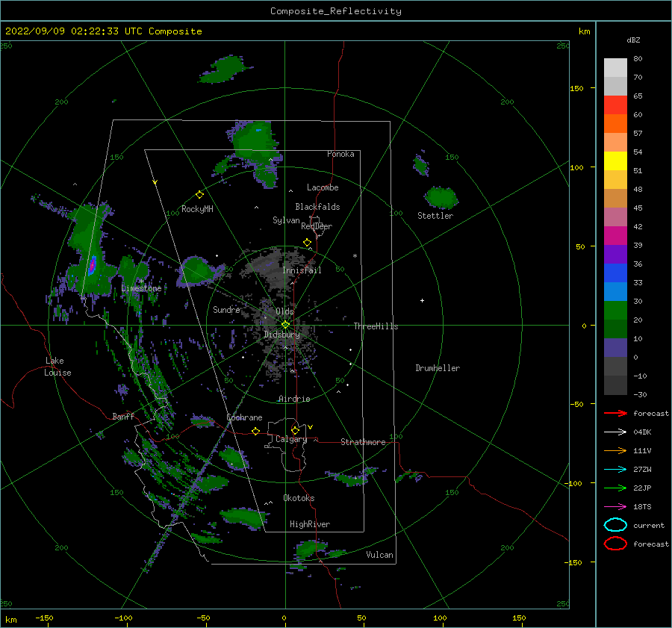Click the Okotoks label
The height and width of the screenshot is (628, 672).
(299, 498)
